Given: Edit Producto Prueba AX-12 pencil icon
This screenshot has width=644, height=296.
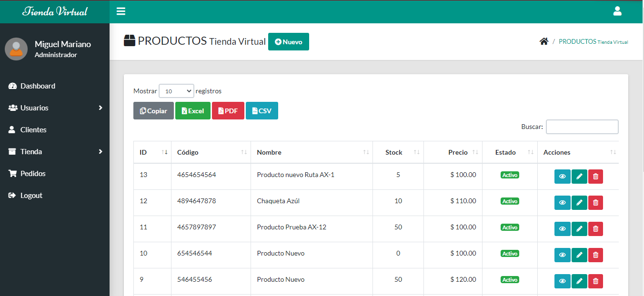Looking at the screenshot, I should tap(579, 229).
